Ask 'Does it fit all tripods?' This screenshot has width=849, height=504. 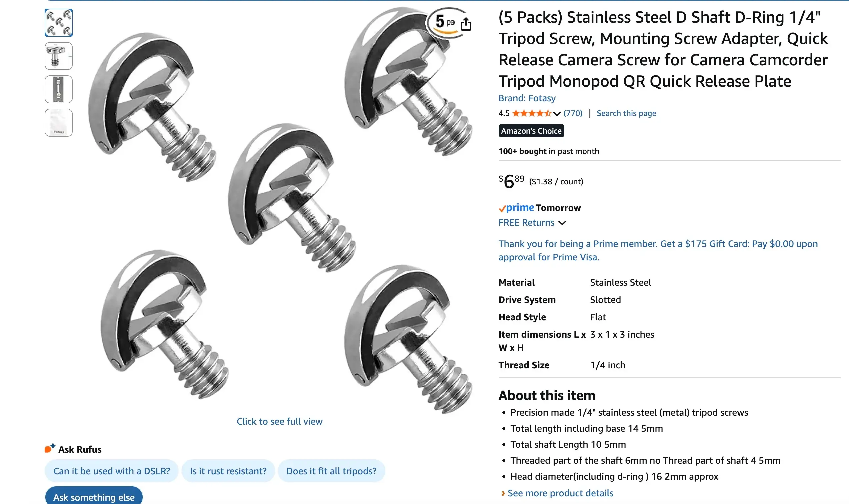[x=331, y=471]
